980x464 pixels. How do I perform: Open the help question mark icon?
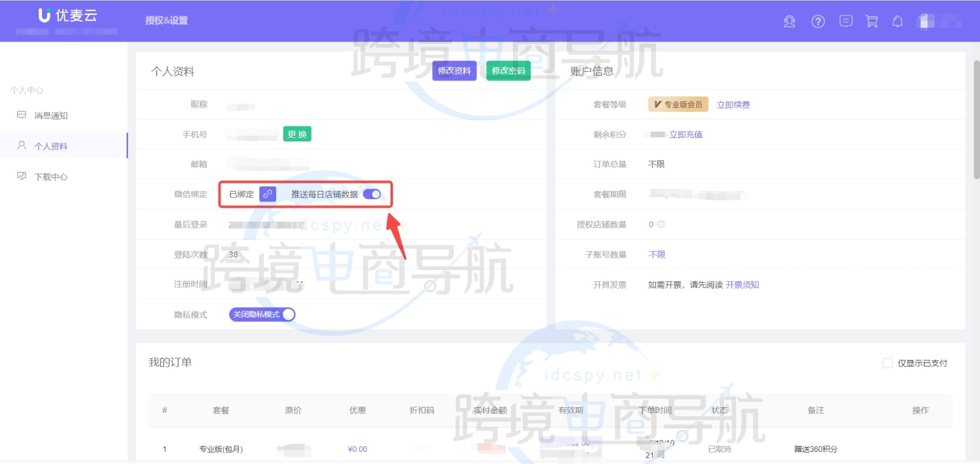tap(818, 22)
